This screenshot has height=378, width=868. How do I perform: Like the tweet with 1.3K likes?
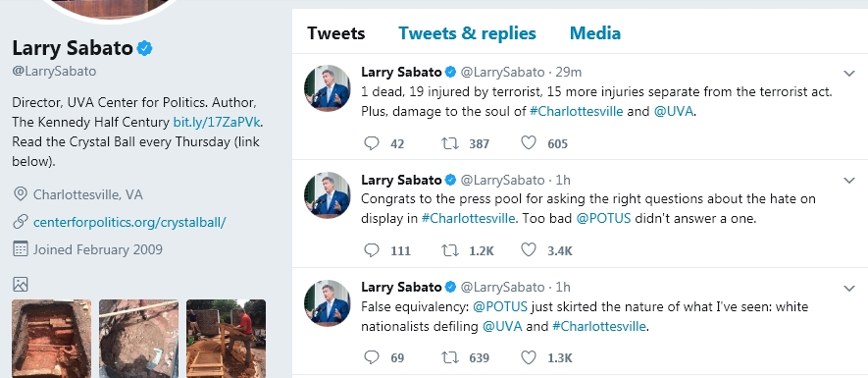pyautogui.click(x=529, y=356)
